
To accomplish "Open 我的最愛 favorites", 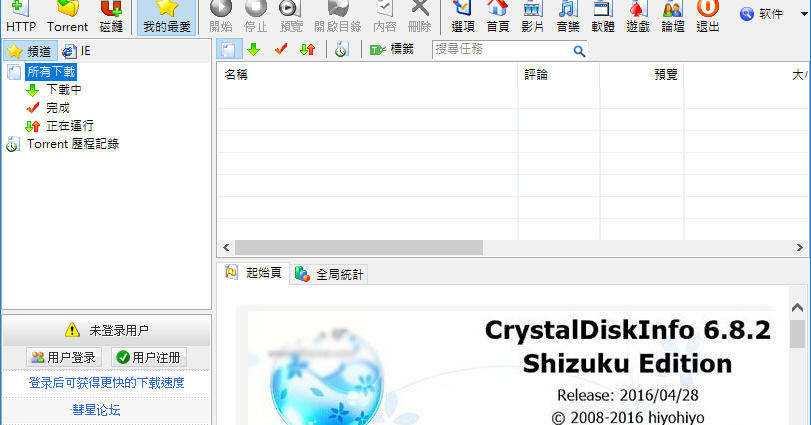I will [x=167, y=17].
